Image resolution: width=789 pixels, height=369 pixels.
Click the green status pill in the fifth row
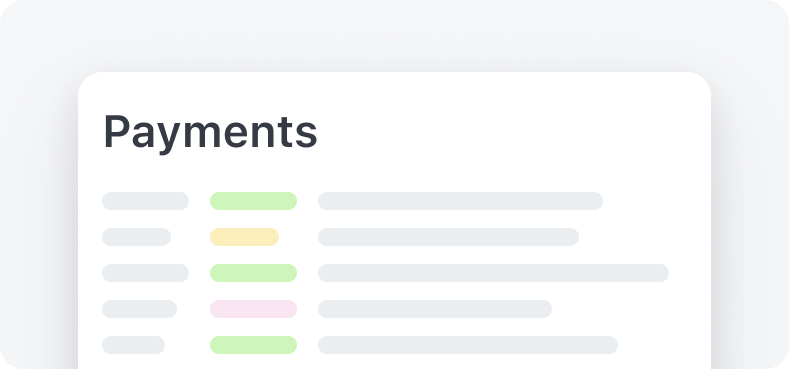coord(253,345)
